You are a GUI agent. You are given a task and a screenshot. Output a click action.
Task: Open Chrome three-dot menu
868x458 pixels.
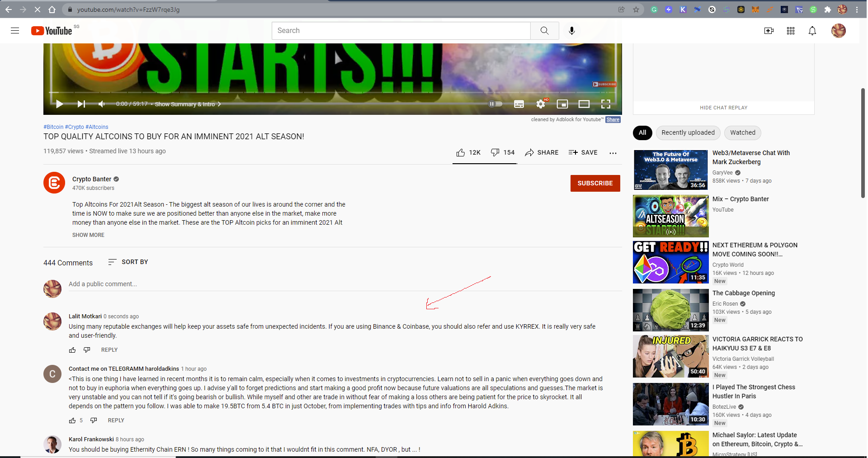point(857,9)
